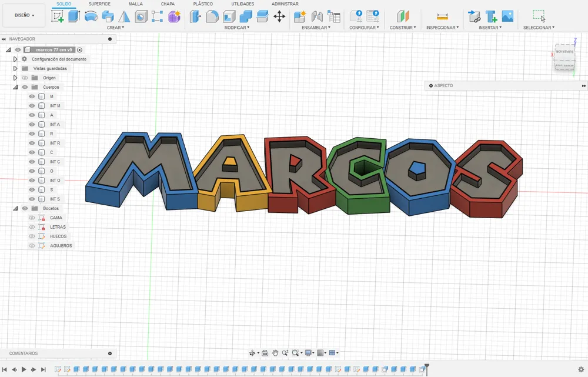Screen dimensions: 588x377
Task: Select the Press Pull tool
Action: pyautogui.click(x=195, y=16)
